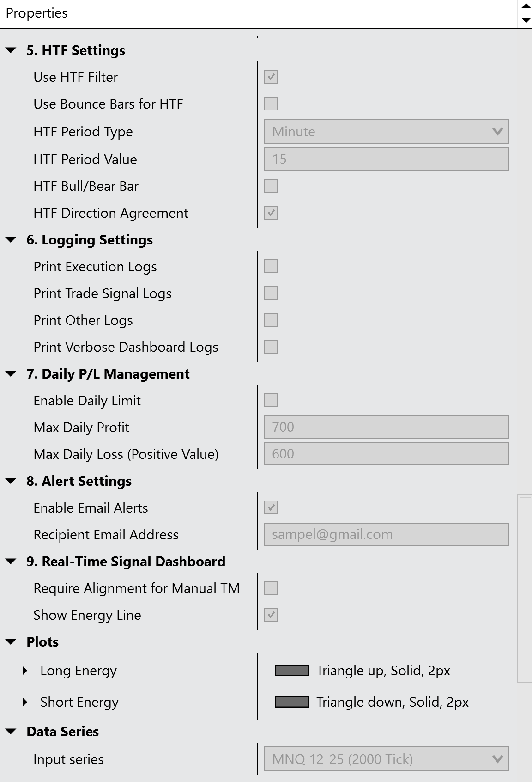Toggle the Show Energy Line checkbox
The width and height of the screenshot is (532, 782).
click(271, 615)
